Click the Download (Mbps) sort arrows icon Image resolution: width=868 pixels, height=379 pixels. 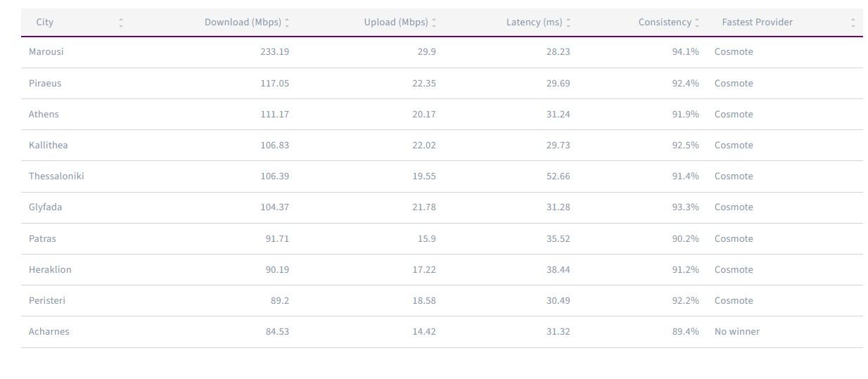[287, 23]
